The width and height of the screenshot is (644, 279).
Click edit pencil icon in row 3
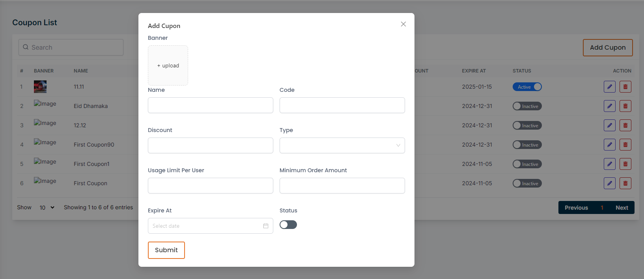(x=609, y=125)
